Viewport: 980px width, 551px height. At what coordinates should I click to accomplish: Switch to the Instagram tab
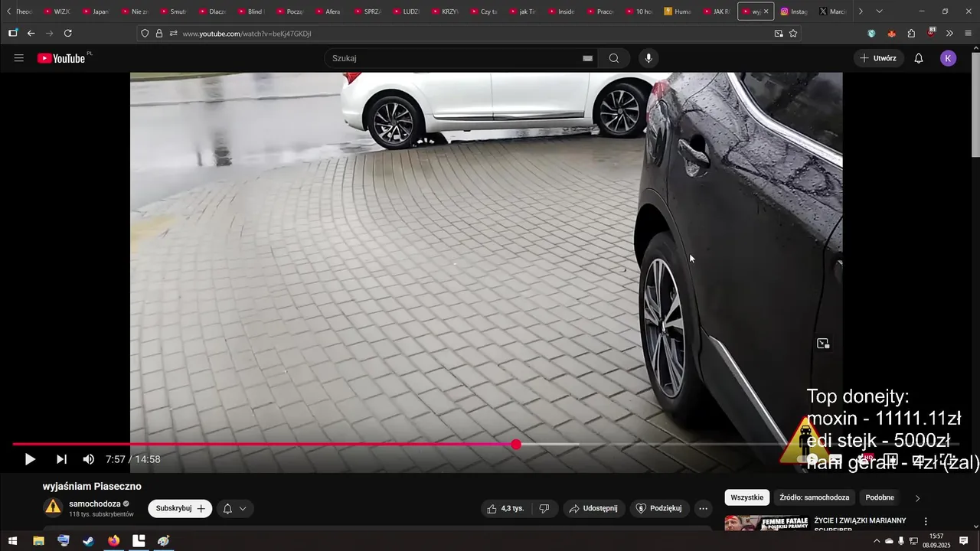click(x=794, y=11)
